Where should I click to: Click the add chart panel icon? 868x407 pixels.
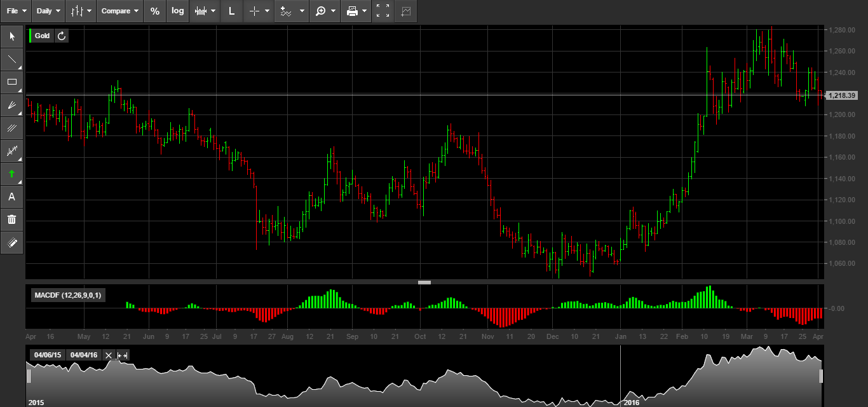[x=406, y=11]
